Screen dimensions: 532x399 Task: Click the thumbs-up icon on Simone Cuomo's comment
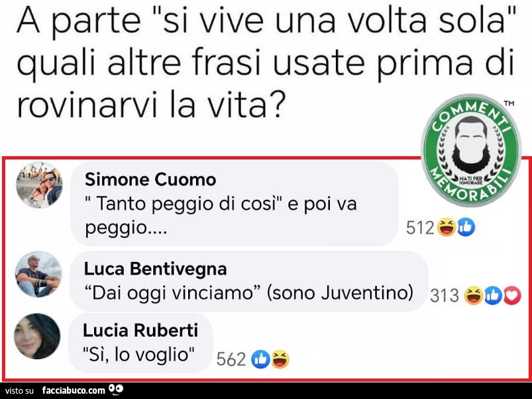pos(466,227)
